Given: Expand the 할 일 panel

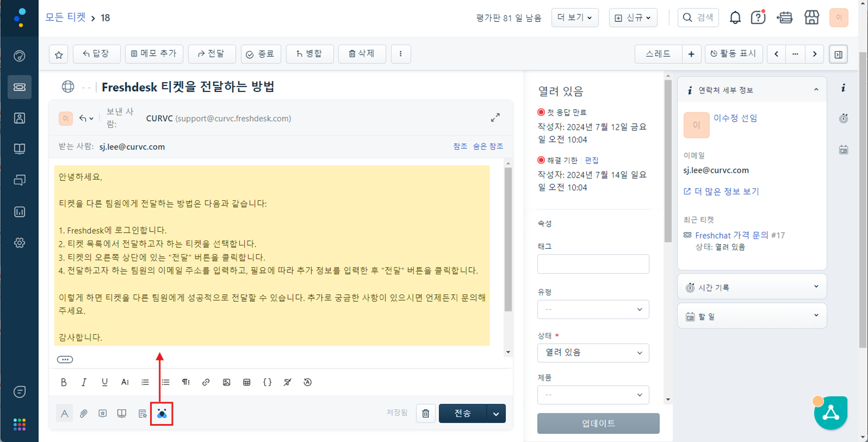Looking at the screenshot, I should coord(816,316).
